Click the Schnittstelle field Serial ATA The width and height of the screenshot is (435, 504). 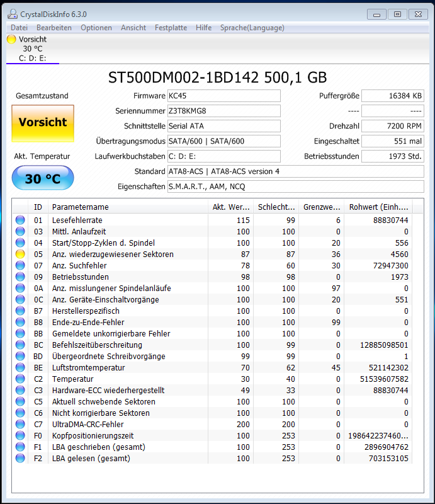tap(224, 126)
